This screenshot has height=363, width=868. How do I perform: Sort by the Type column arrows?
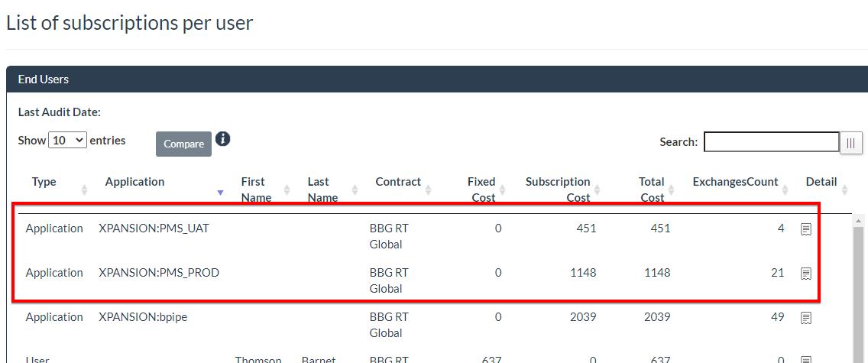[x=85, y=190]
